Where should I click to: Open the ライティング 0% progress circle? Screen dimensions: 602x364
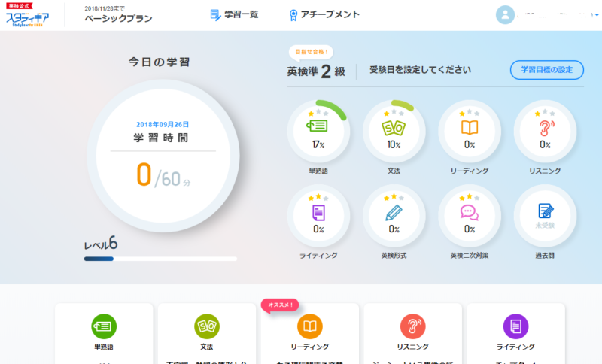tap(318, 216)
